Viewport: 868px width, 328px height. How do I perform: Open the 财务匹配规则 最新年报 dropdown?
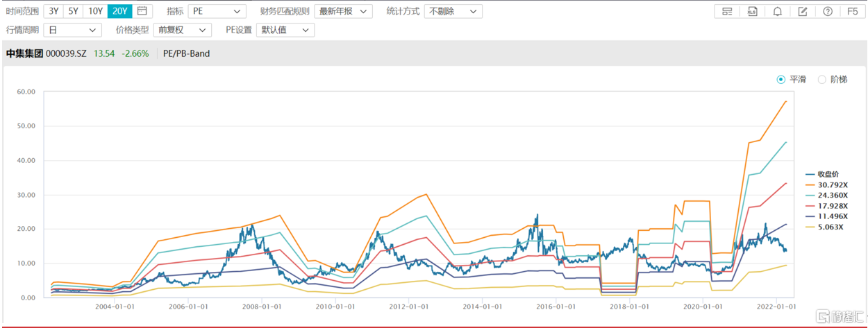(343, 12)
